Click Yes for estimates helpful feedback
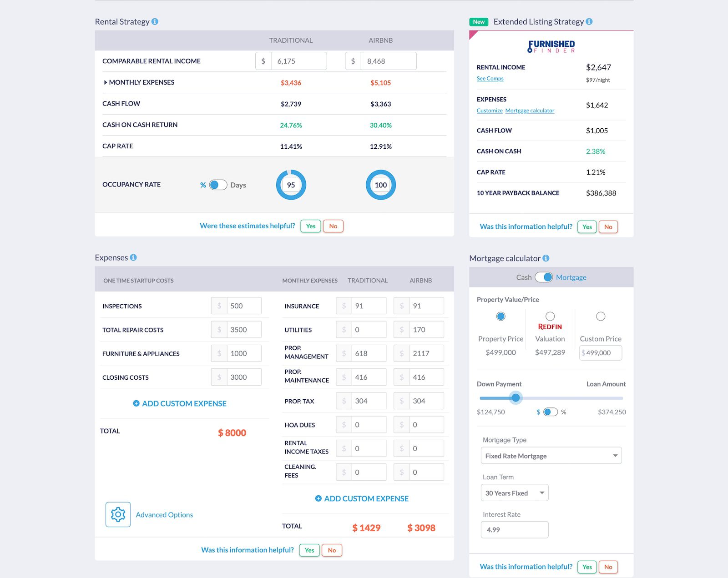Viewport: 728px width, 578px height. click(x=310, y=226)
